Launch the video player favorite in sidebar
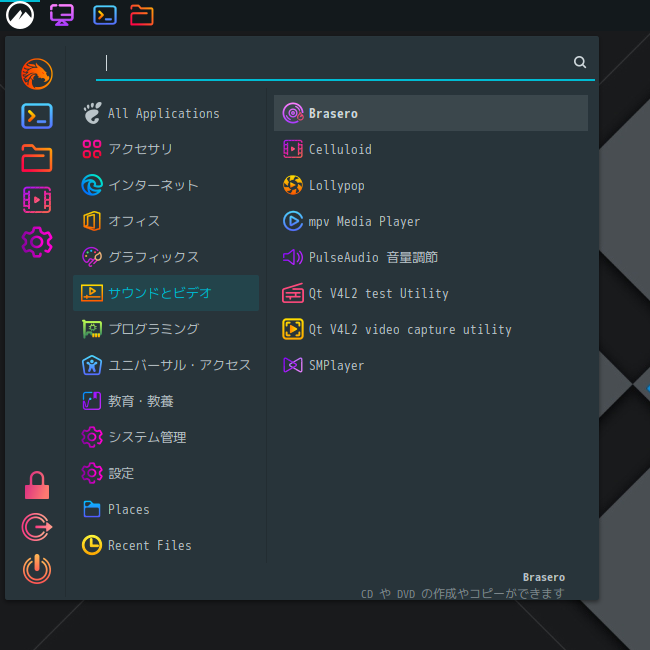The height and width of the screenshot is (650, 650). (37, 200)
